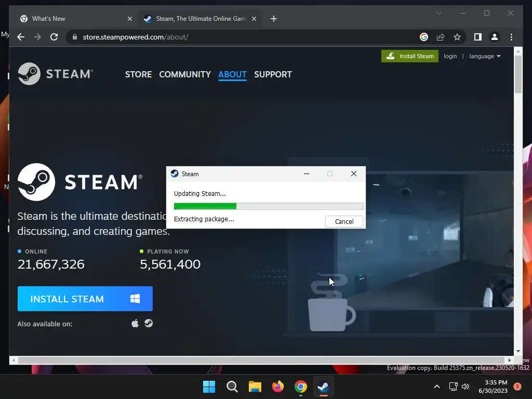Open the Chrome side panel
Screen dimensions: 532x399
coord(478,37)
